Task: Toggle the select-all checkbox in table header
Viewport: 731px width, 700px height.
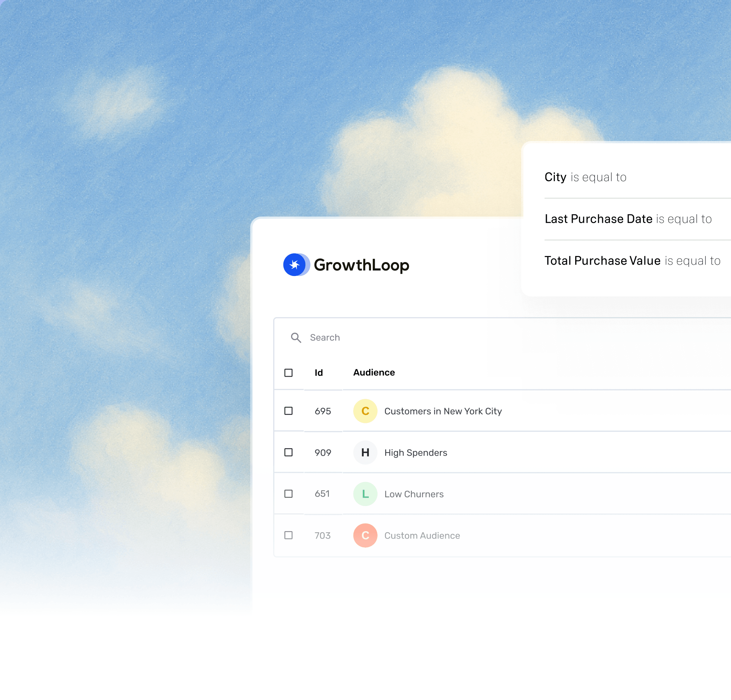Action: tap(288, 373)
